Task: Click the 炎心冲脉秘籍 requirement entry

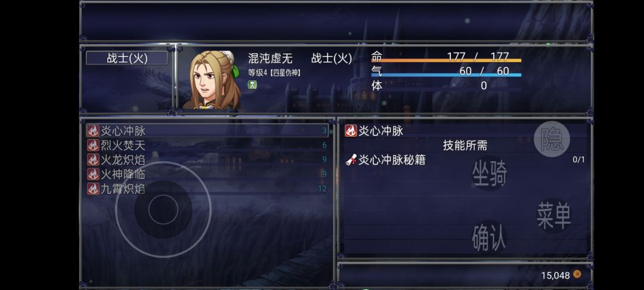Action: tap(465, 160)
